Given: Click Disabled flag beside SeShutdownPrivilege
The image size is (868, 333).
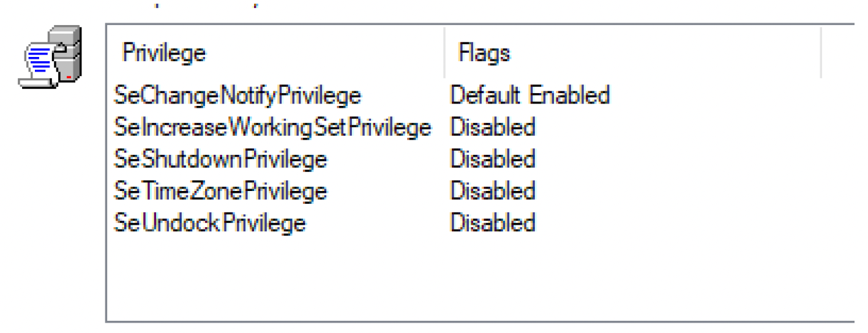Looking at the screenshot, I should pos(493,159).
